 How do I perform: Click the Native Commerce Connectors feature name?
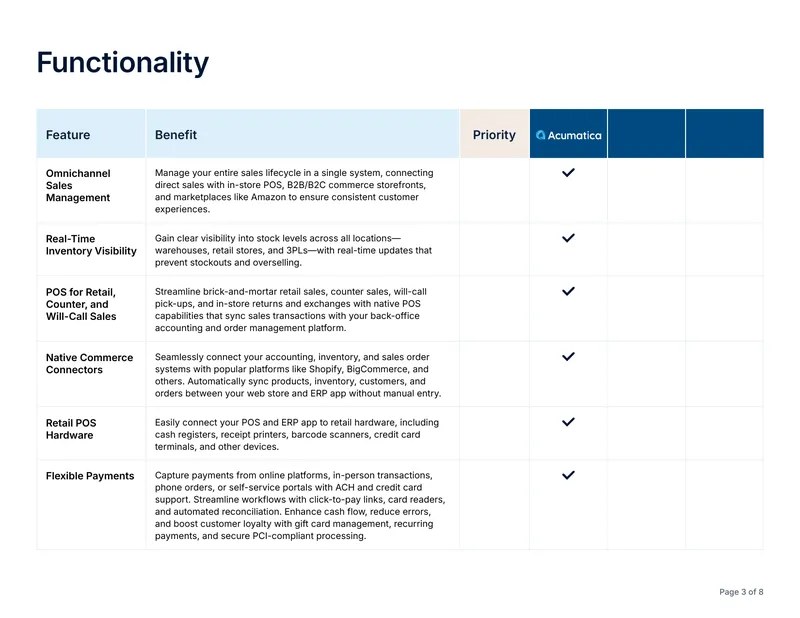pyautogui.click(x=89, y=363)
